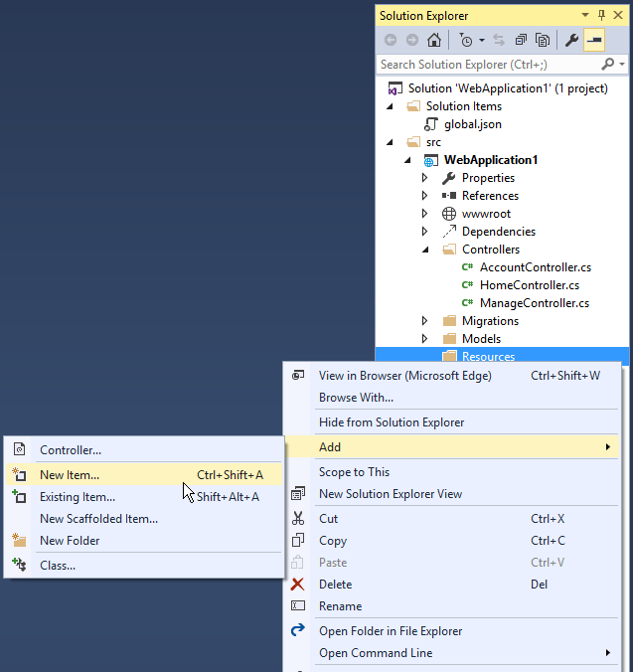Expand the Dependencies node

tap(425, 232)
